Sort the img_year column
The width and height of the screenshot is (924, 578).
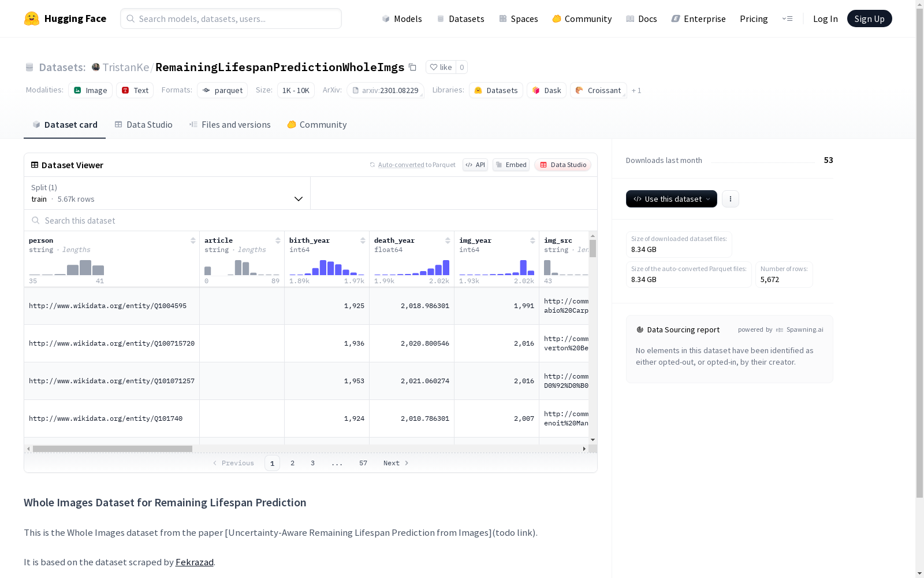pyautogui.click(x=532, y=240)
